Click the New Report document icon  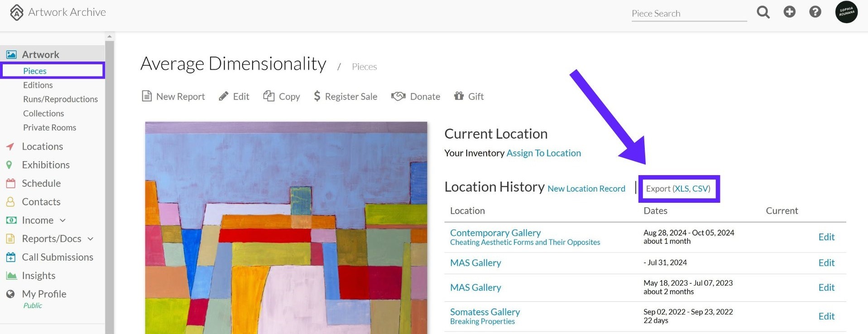[x=147, y=96]
